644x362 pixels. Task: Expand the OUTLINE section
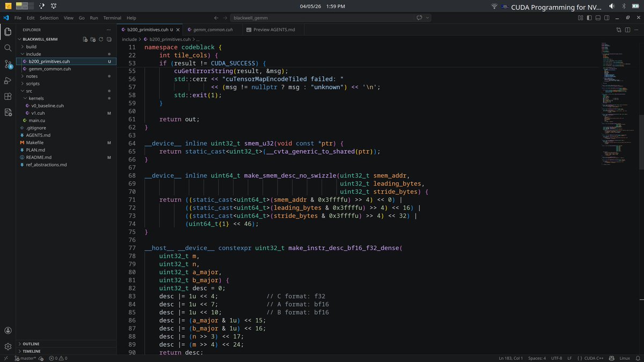coord(67,344)
